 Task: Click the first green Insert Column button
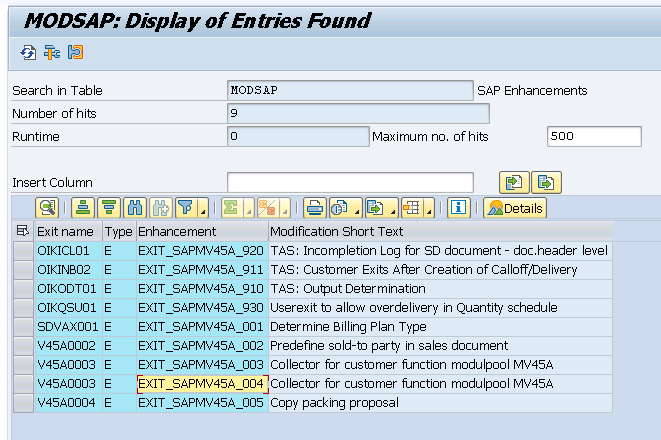(x=513, y=182)
